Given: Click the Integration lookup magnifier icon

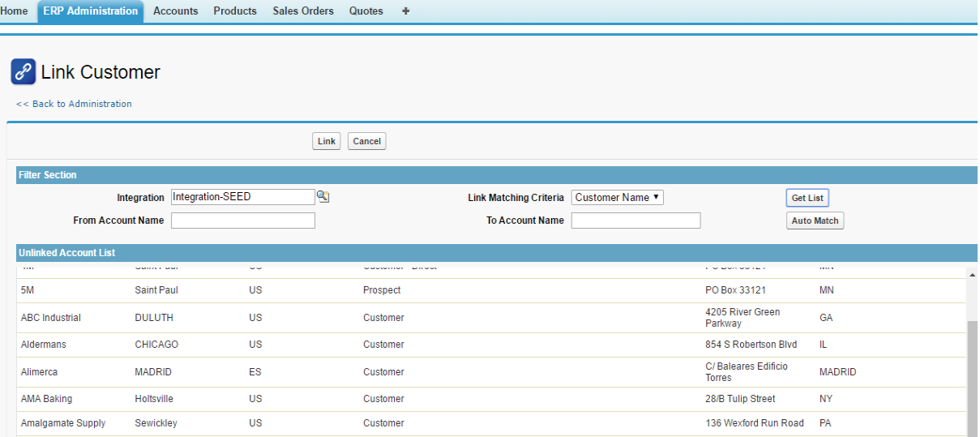Looking at the screenshot, I should [323, 196].
